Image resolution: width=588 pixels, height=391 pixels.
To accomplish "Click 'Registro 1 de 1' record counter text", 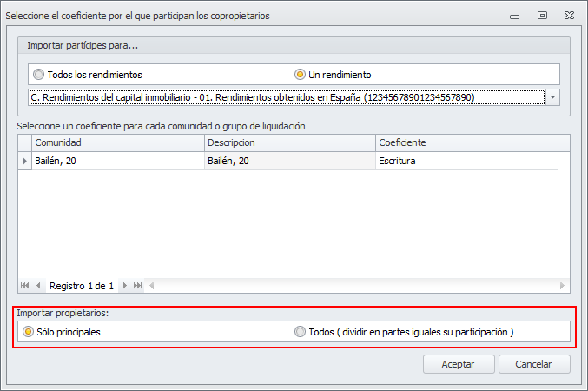I will pyautogui.click(x=82, y=286).
